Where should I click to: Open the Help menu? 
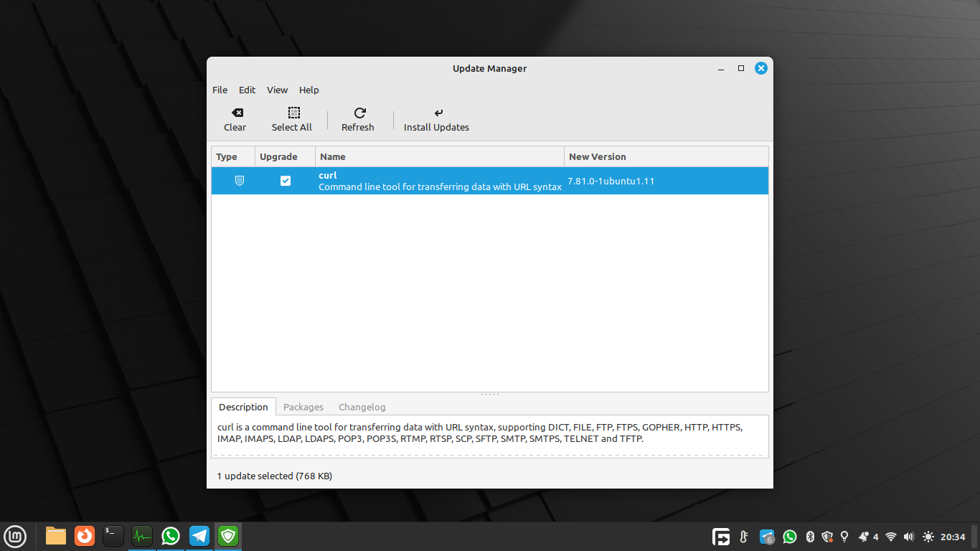[x=309, y=90]
